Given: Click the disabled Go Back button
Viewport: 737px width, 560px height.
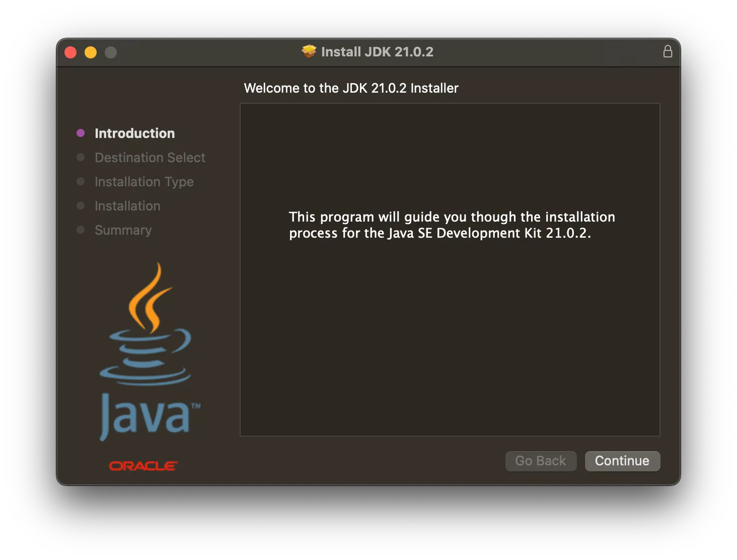Looking at the screenshot, I should (x=541, y=461).
